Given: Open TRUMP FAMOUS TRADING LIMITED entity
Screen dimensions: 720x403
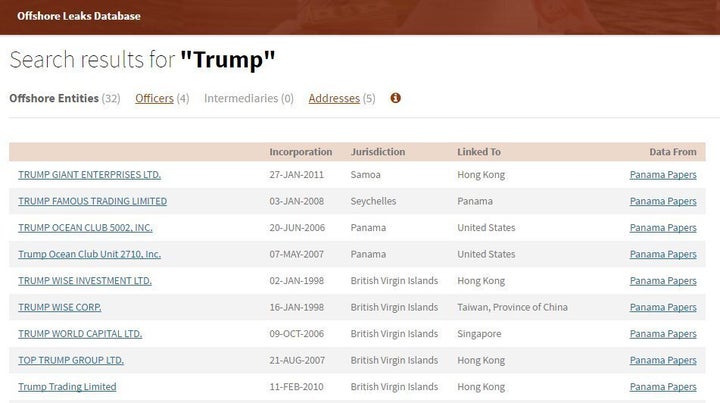Looking at the screenshot, I should (x=93, y=201).
